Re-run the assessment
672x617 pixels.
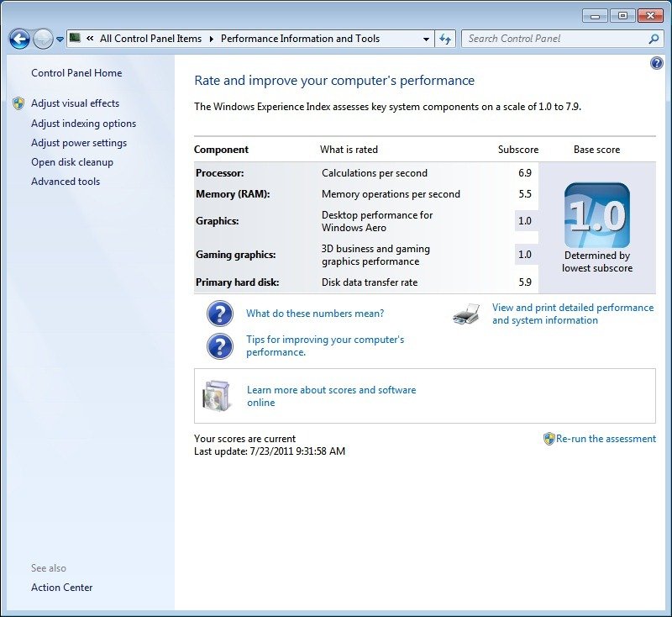point(606,439)
